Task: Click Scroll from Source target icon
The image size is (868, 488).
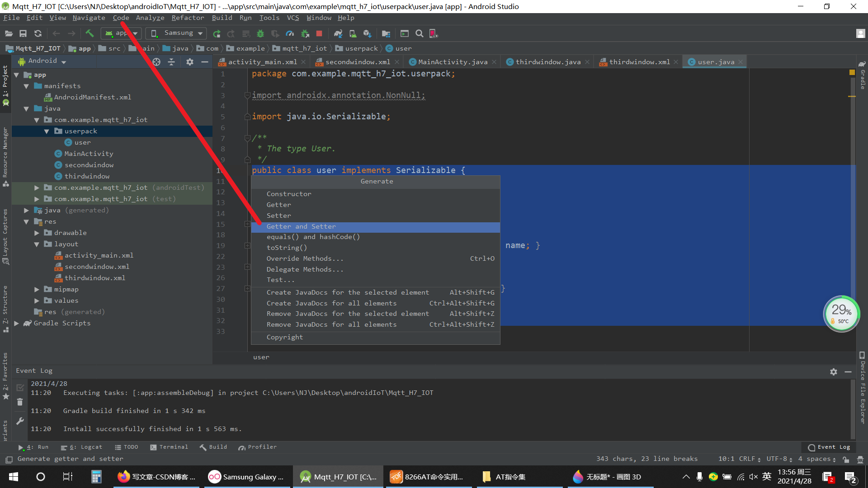Action: (156, 62)
